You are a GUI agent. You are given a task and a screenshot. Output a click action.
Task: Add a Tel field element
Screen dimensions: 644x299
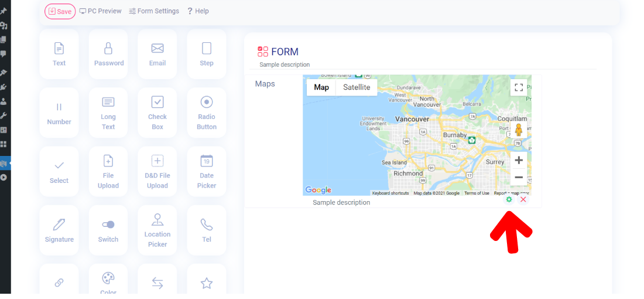click(207, 230)
